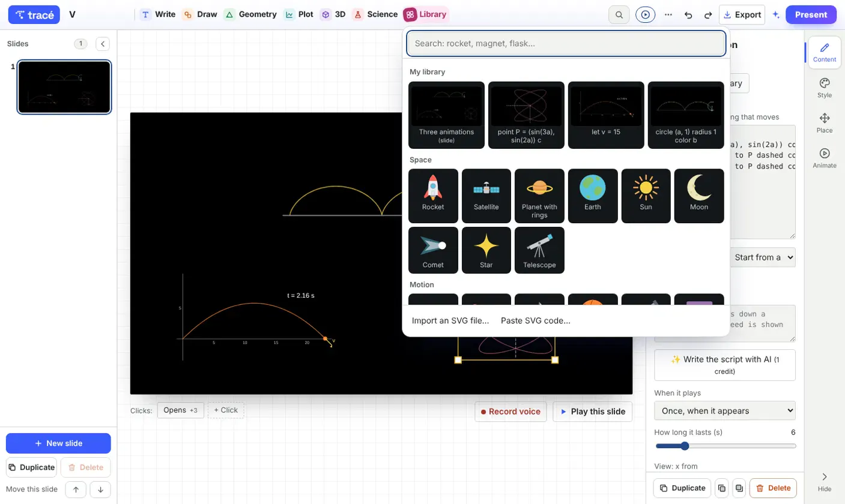Move this slide up
This screenshot has width=845, height=504.
(x=76, y=490)
